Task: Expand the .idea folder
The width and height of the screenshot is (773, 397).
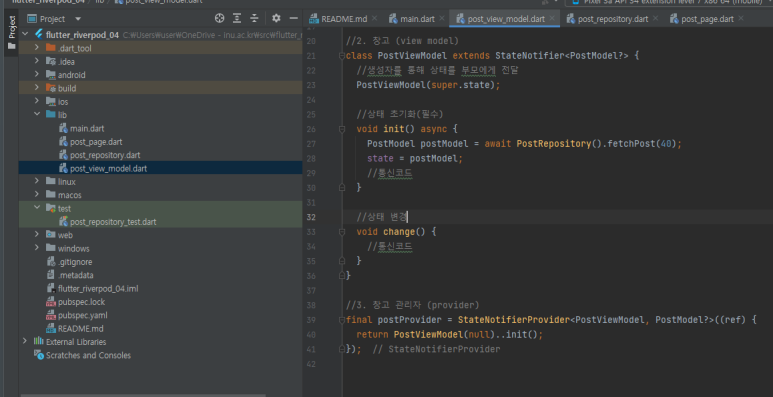Action: tap(37, 61)
